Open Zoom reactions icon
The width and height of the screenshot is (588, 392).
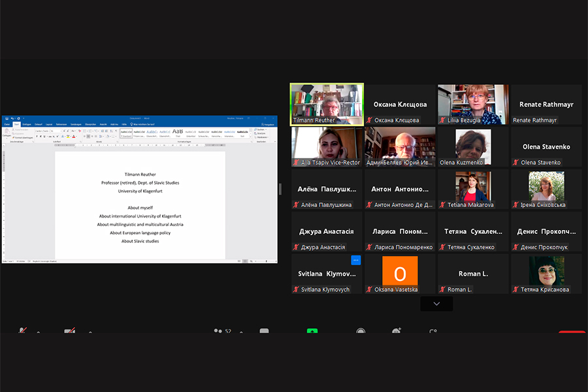click(397, 331)
